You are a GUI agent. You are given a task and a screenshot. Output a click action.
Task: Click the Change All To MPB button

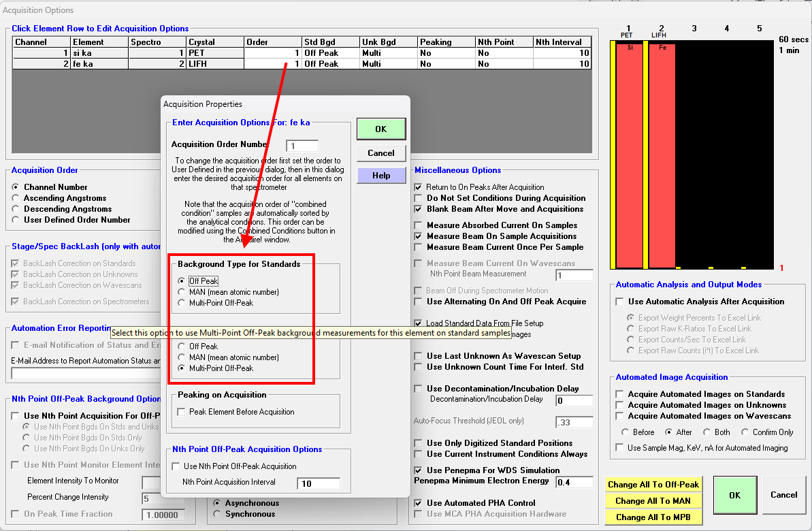tap(653, 517)
